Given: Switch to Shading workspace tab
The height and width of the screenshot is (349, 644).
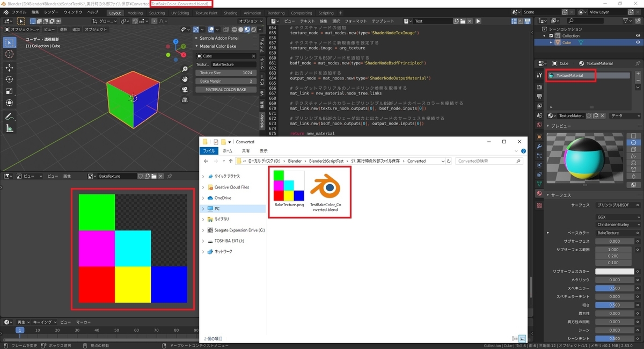Looking at the screenshot, I should tap(231, 13).
